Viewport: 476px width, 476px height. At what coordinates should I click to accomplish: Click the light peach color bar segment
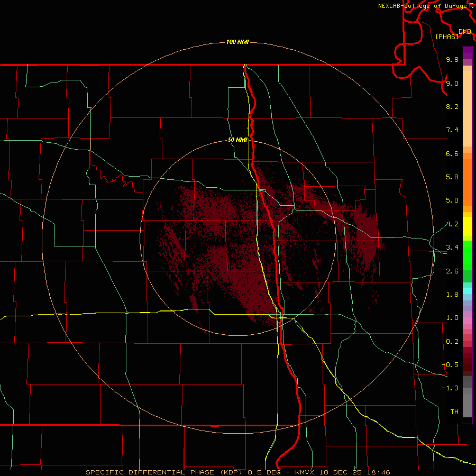pos(467,108)
